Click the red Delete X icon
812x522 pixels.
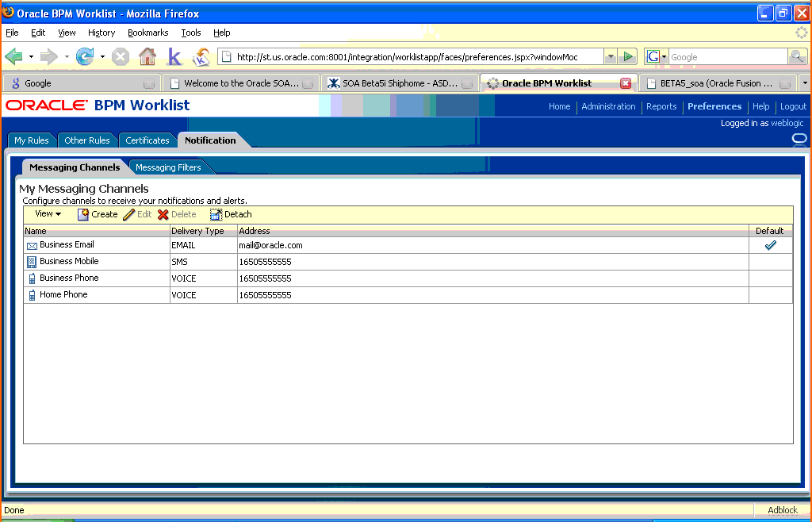click(163, 214)
